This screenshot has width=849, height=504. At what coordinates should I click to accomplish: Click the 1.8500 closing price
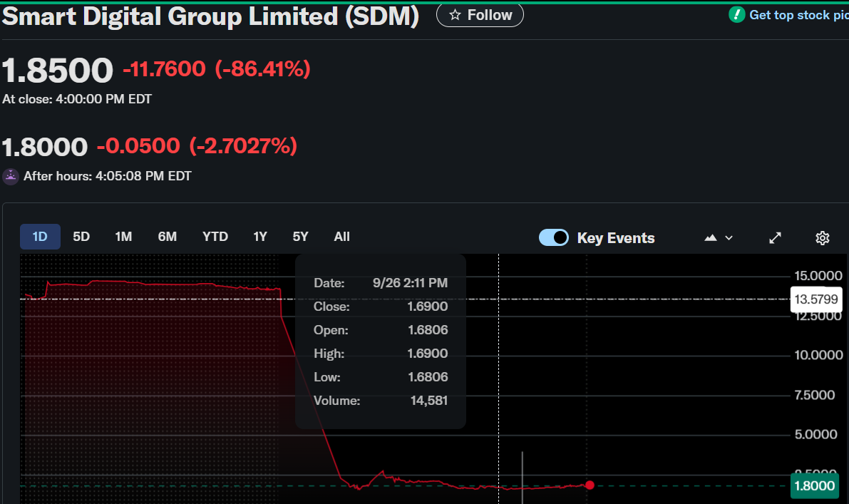[x=58, y=71]
